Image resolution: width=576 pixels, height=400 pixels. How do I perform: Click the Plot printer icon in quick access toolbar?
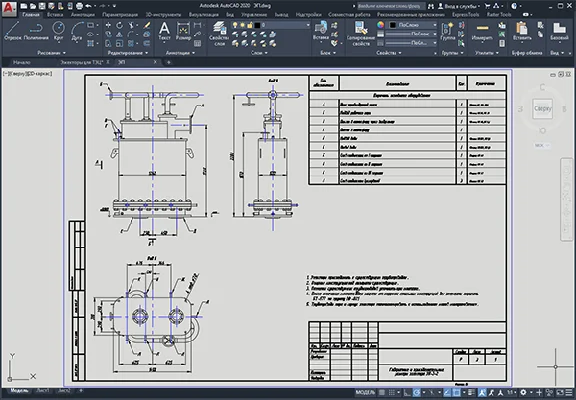[x=79, y=6]
